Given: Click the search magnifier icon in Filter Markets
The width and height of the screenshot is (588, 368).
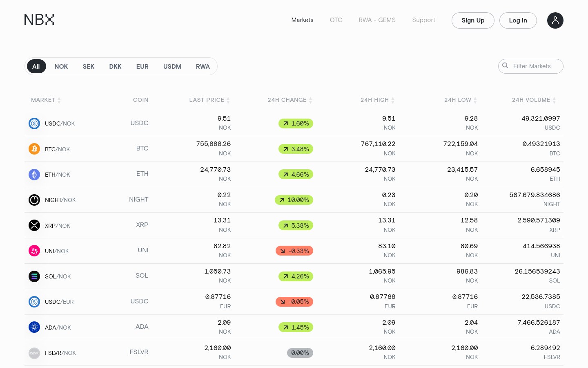Looking at the screenshot, I should pyautogui.click(x=505, y=66).
